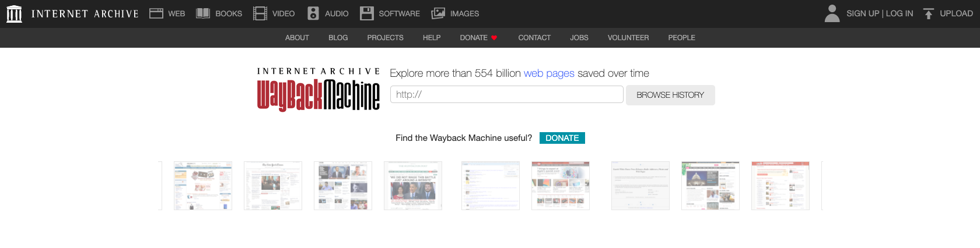Open the Blog menu item
Image resolution: width=980 pixels, height=248 pixels.
[x=338, y=38]
